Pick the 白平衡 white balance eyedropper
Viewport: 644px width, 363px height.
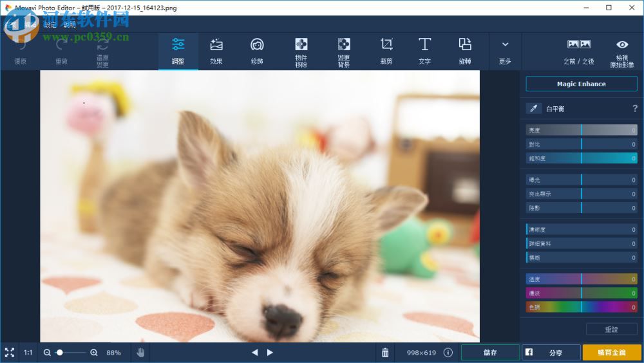533,108
